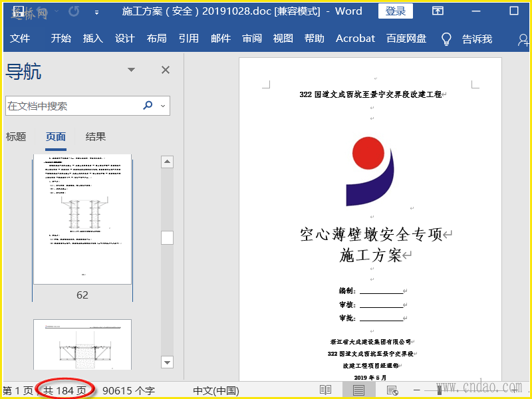Click the thumbnail scrollbar down arrow

167,362
